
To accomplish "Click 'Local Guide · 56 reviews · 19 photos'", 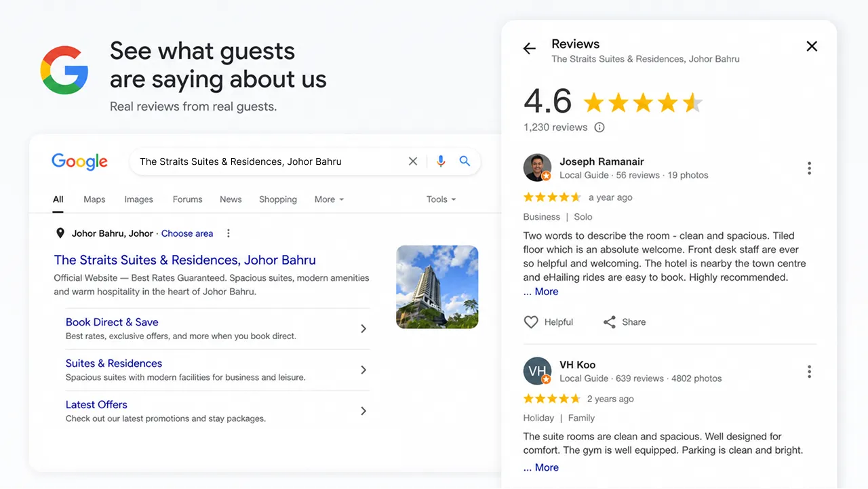I will coord(634,175).
